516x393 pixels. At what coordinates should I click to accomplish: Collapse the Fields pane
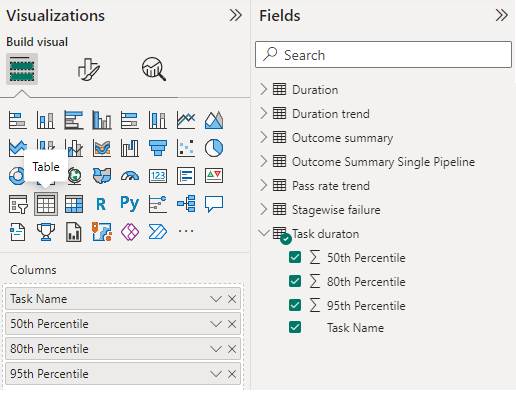coord(502,15)
